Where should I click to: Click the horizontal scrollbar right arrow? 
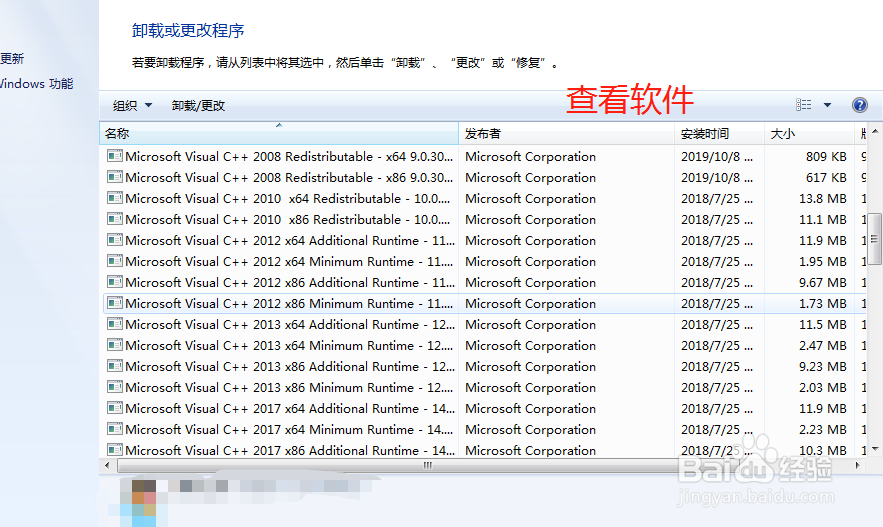click(x=857, y=465)
